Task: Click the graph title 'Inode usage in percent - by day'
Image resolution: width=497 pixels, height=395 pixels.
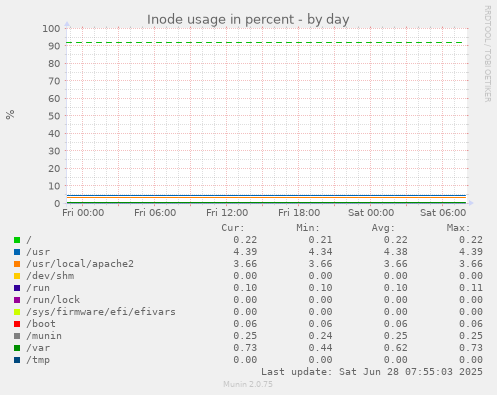Action: [248, 19]
